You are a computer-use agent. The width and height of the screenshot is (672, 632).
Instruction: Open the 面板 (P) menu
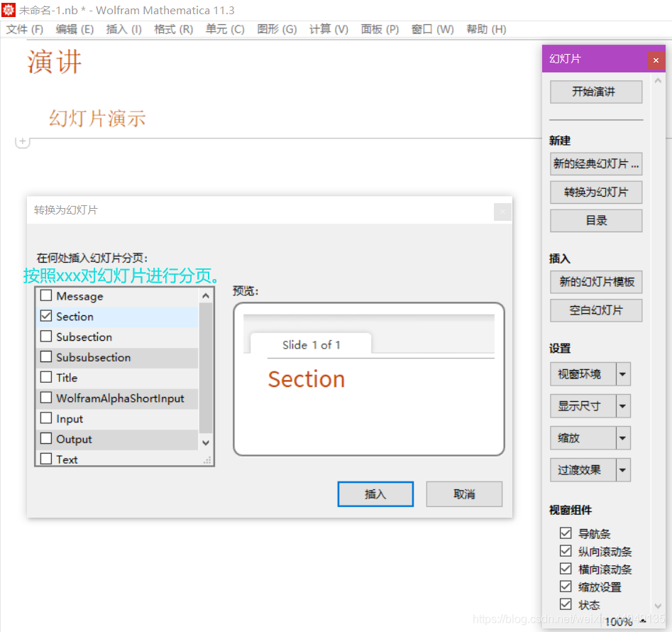click(380, 29)
